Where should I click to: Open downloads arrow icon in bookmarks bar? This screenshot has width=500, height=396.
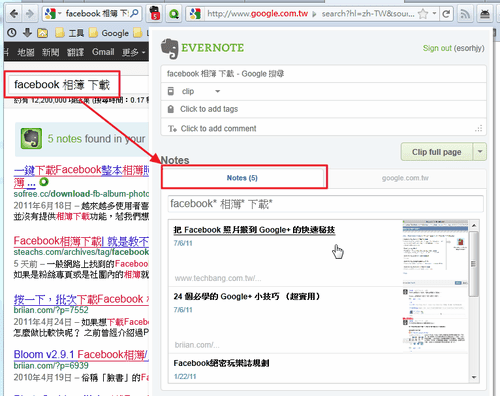click(x=27, y=33)
